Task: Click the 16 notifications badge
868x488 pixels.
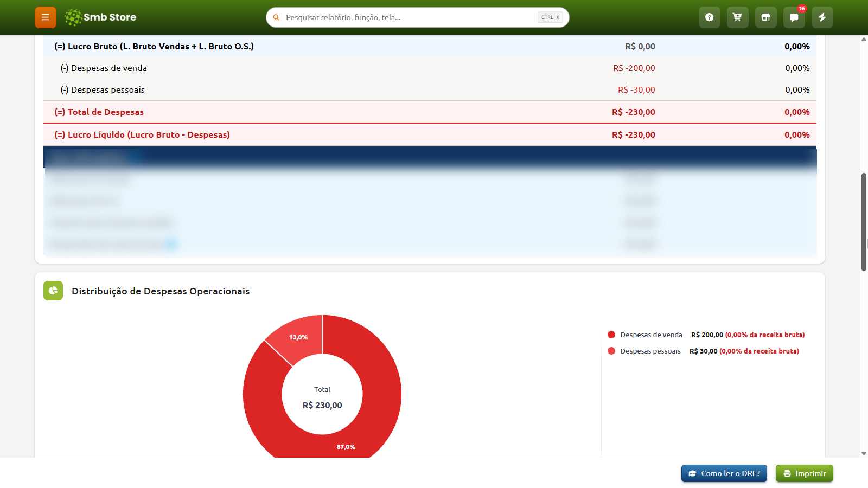Action: 802,9
